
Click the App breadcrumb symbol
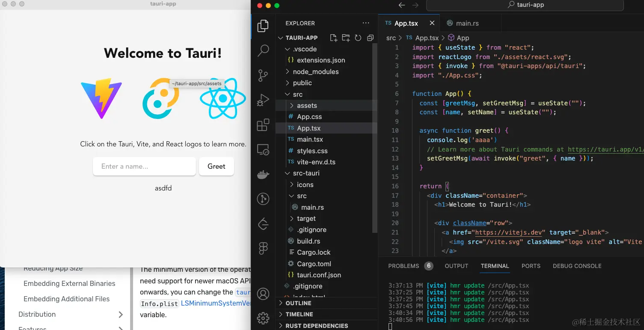click(459, 38)
